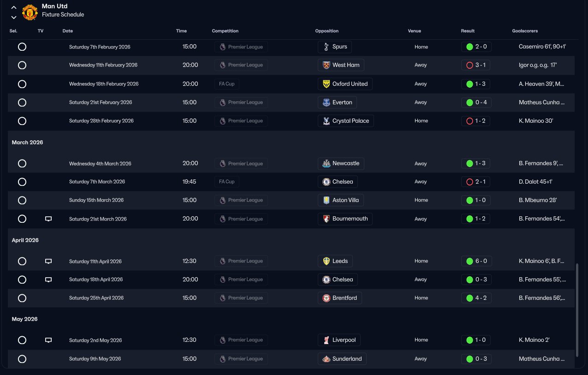The height and width of the screenshot is (375, 588).
Task: Open the 3 - 1 result against West Ham
Action: pos(475,65)
